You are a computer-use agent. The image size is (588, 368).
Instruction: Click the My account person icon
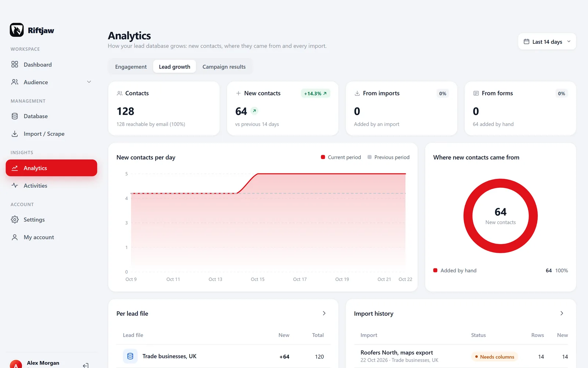click(x=15, y=237)
